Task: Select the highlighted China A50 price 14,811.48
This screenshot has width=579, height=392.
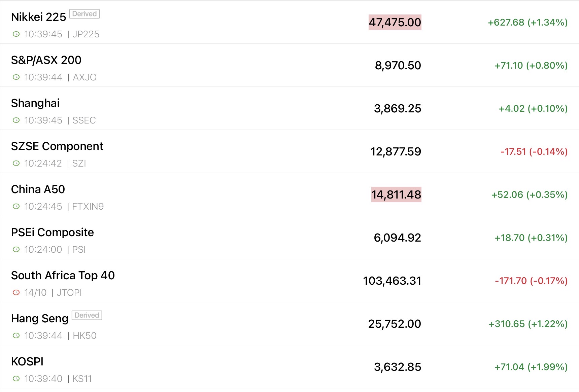Action: pyautogui.click(x=396, y=194)
